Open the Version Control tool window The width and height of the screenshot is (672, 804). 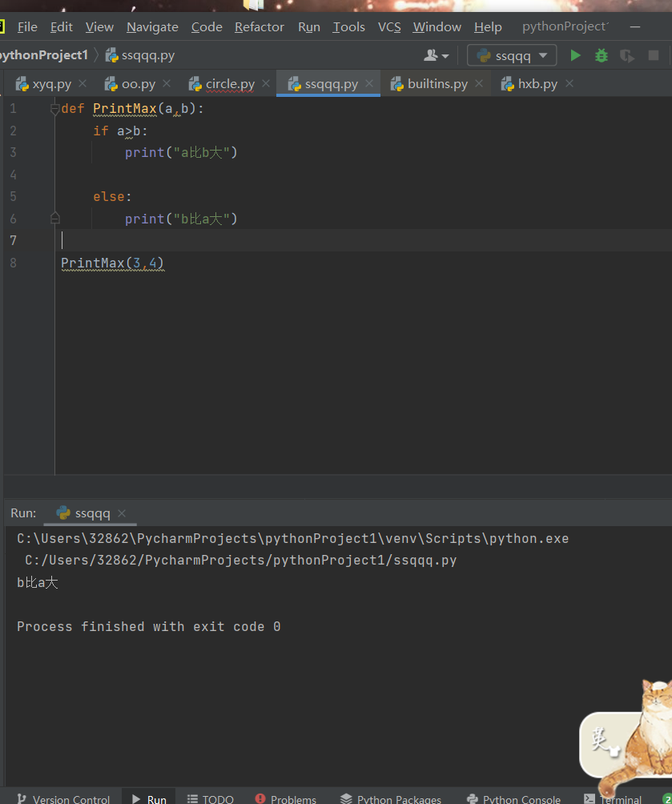63,798
